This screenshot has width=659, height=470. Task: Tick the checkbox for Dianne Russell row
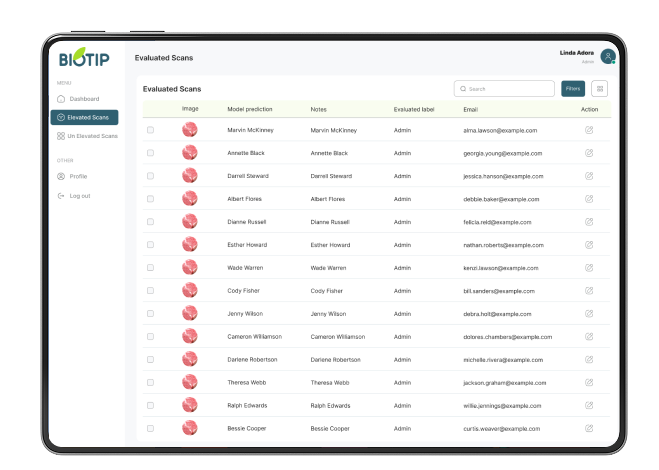pyautogui.click(x=151, y=222)
